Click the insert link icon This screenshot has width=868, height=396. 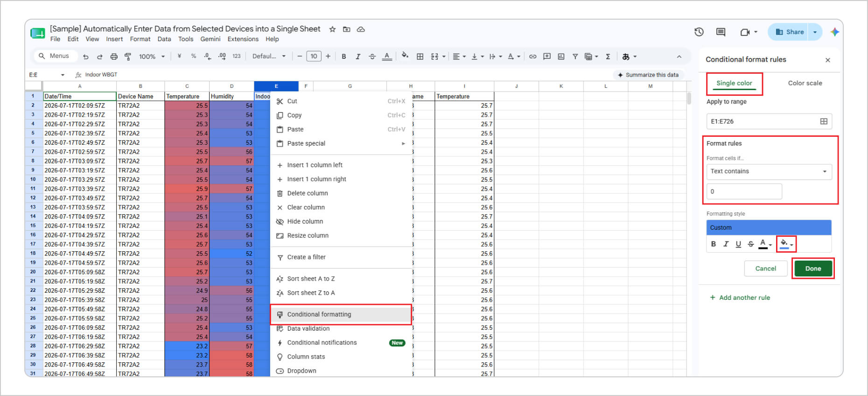[532, 57]
